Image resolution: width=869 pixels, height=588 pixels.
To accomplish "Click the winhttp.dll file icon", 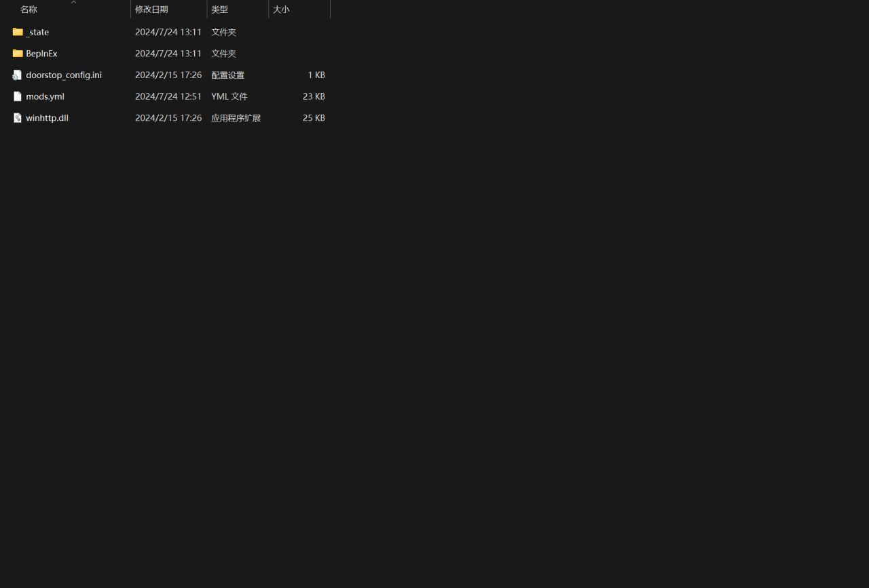I will coord(18,118).
